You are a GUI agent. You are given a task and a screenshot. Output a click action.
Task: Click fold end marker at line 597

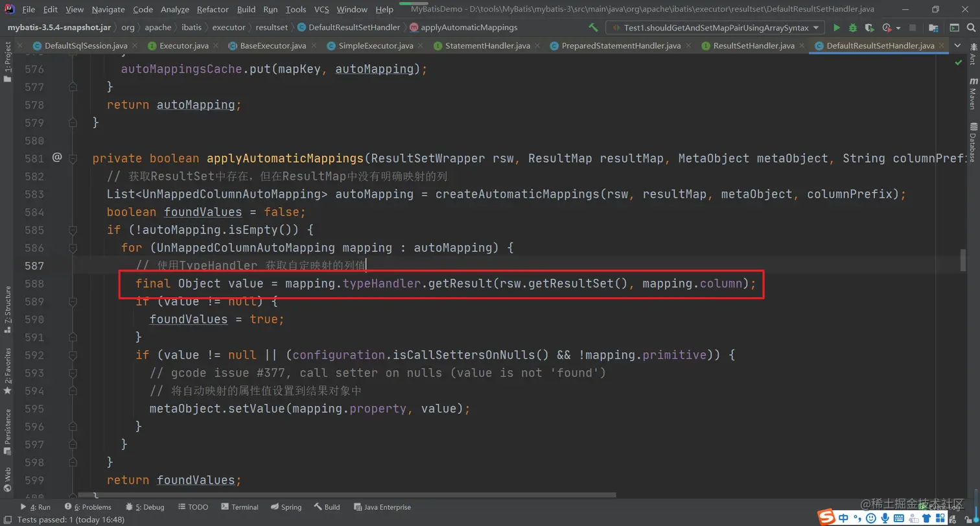pyautogui.click(x=73, y=445)
